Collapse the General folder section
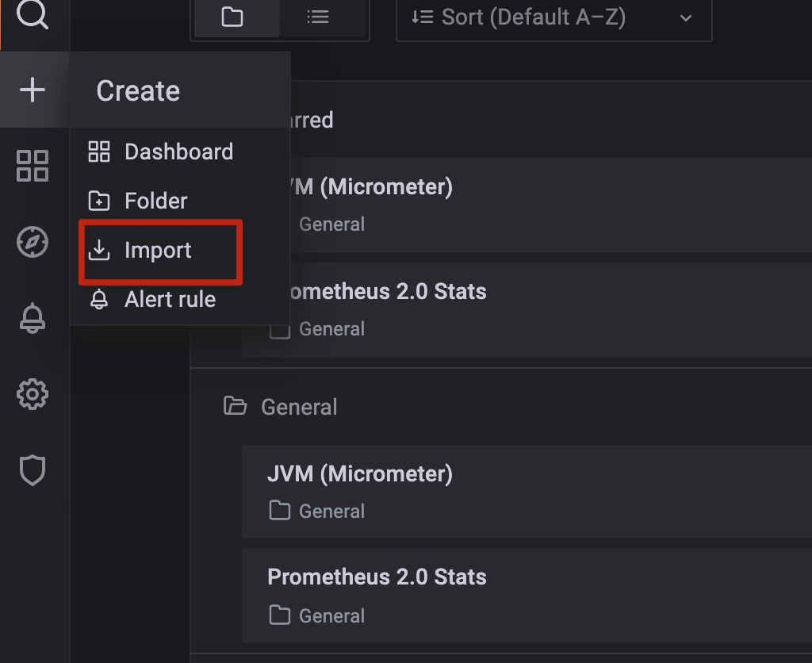 tap(299, 406)
